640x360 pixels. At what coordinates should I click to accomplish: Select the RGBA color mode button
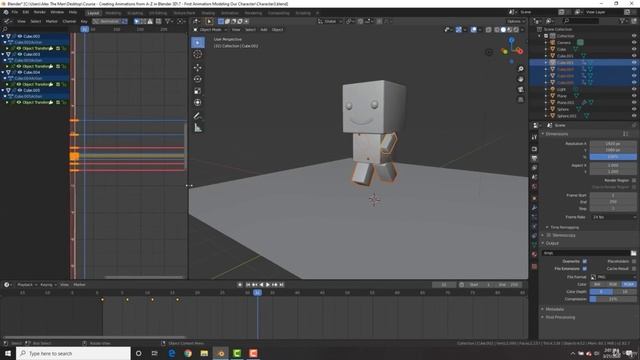(629, 284)
